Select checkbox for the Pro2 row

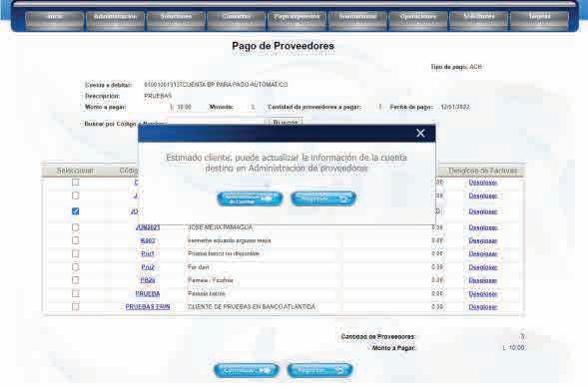coord(76,267)
